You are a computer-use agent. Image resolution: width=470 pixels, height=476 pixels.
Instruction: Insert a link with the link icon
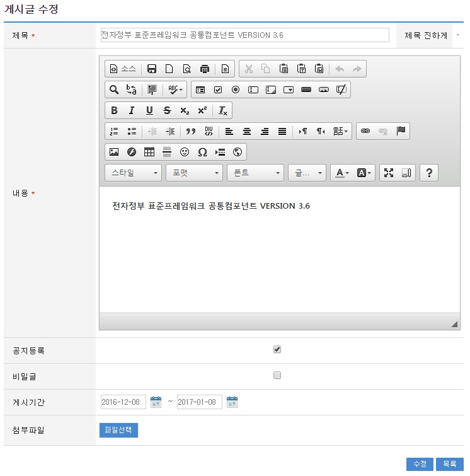pos(365,131)
